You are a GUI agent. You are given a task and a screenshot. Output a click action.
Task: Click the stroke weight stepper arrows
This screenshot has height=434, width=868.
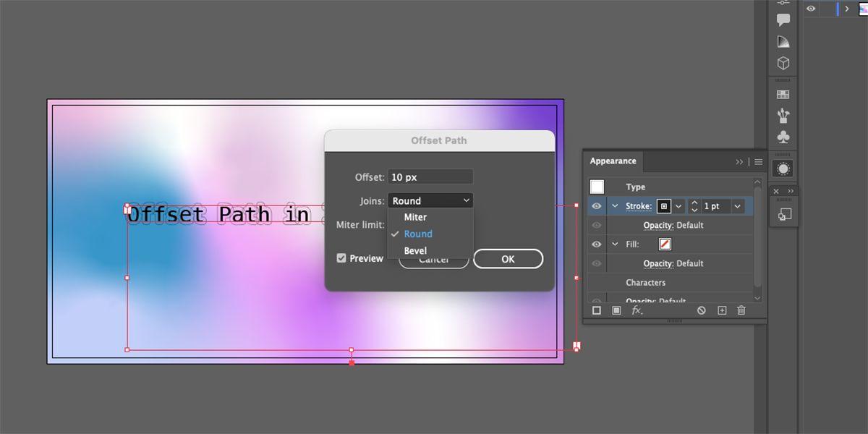click(x=694, y=206)
